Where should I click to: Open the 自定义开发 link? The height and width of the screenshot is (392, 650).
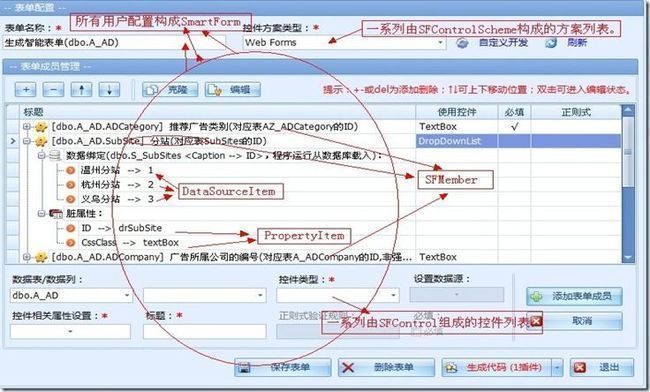(503, 42)
